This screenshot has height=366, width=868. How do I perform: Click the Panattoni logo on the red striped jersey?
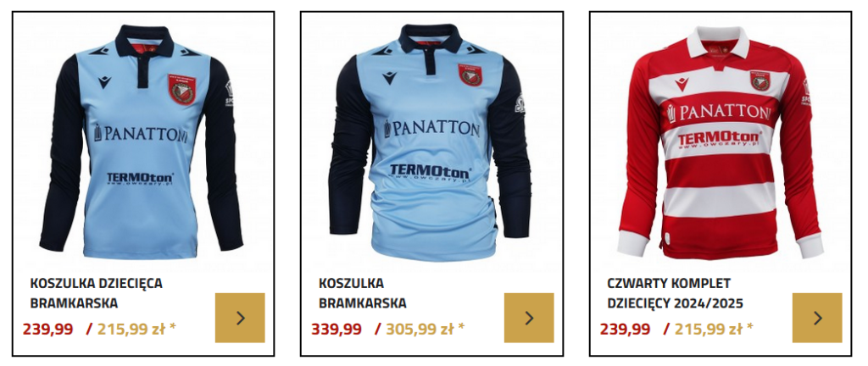719,113
